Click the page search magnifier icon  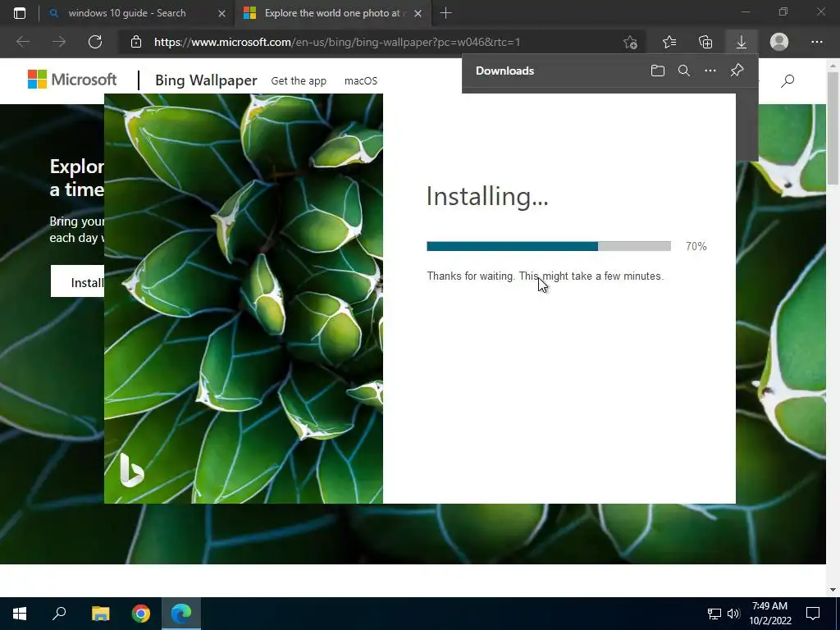pos(787,81)
